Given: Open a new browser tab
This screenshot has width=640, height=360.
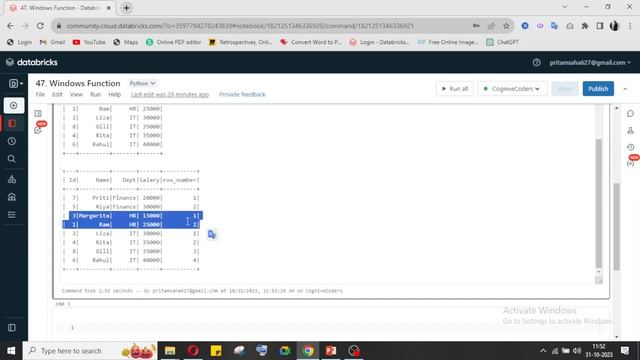Looking at the screenshot, I should 126,8.
